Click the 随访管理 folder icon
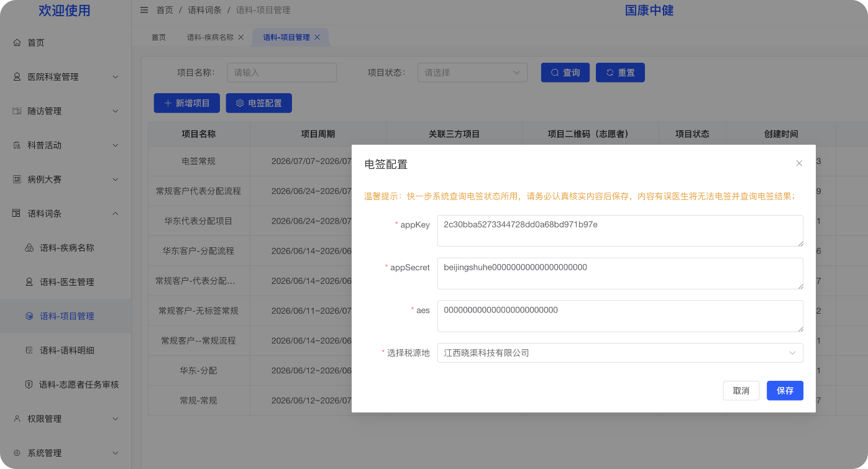Screen dimensions: 868x469 [x=17, y=111]
